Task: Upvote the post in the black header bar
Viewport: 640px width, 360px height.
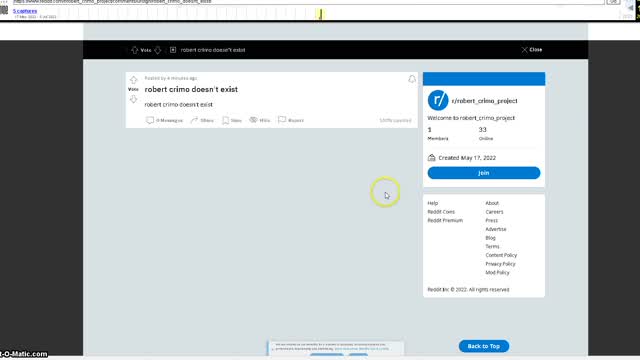Action: (135, 50)
